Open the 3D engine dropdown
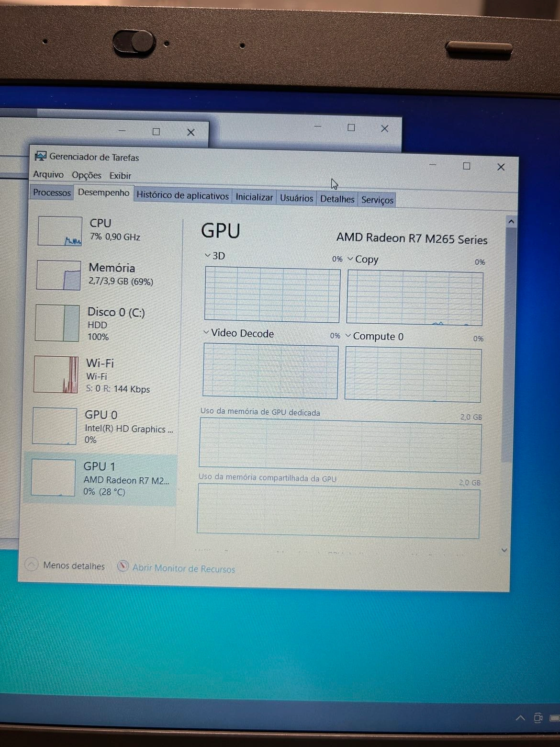Image resolution: width=560 pixels, height=747 pixels. pyautogui.click(x=208, y=256)
